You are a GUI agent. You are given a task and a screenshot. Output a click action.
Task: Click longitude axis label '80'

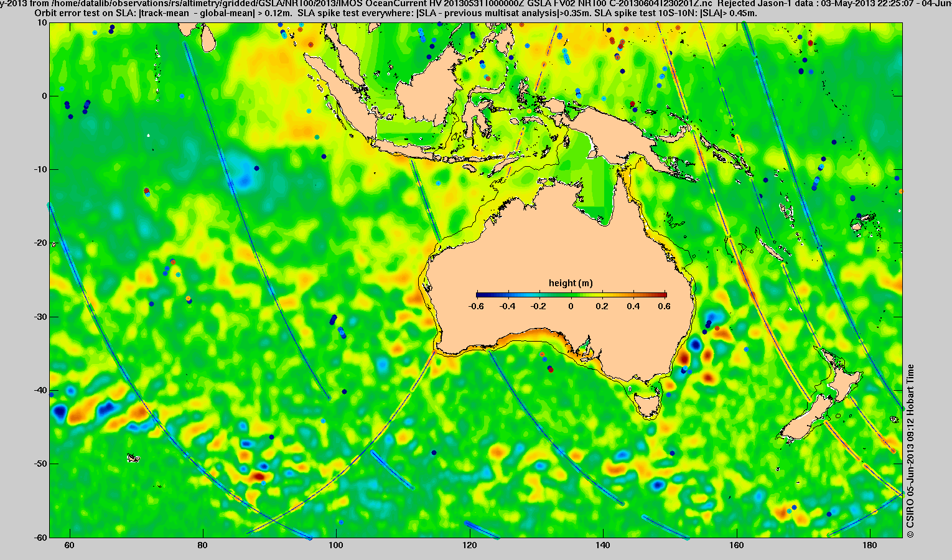(x=203, y=546)
